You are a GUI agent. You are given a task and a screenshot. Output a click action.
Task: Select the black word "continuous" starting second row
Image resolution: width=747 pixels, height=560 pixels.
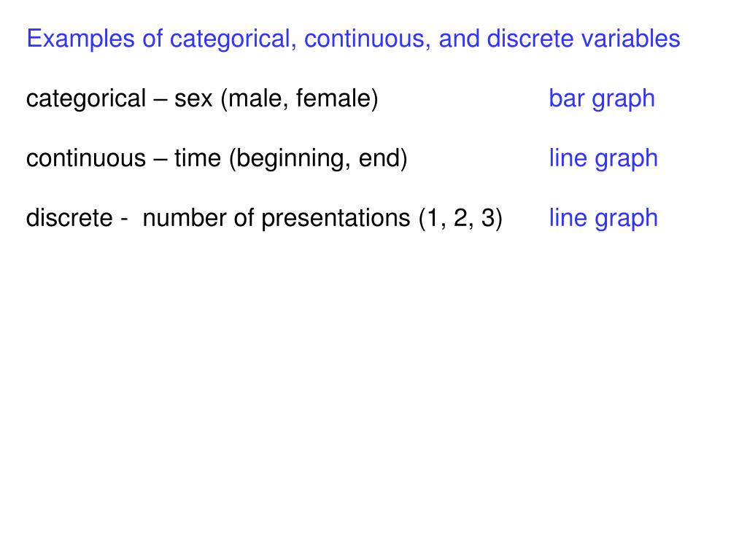(x=86, y=158)
